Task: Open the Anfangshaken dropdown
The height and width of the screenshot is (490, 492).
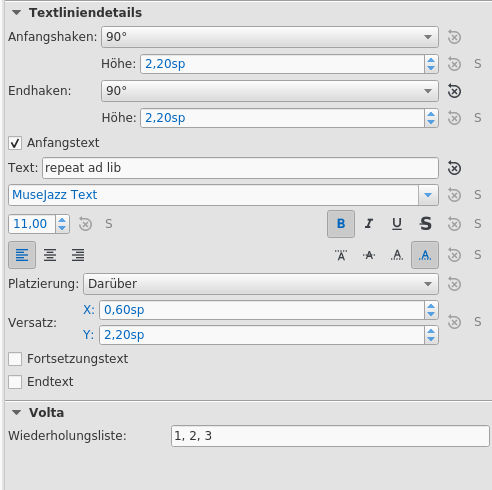Action: (x=270, y=37)
